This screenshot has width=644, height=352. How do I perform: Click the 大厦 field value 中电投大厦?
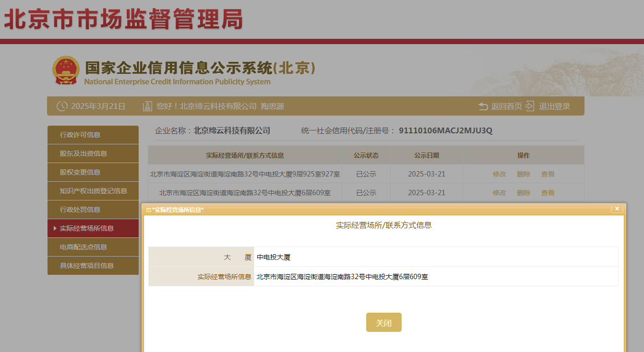tap(274, 257)
